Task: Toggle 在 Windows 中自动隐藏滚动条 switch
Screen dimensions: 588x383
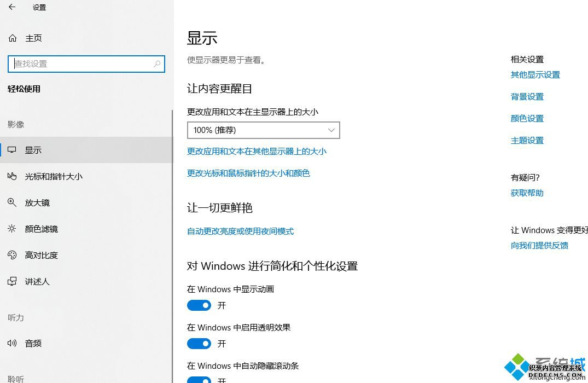Action: tap(199, 380)
